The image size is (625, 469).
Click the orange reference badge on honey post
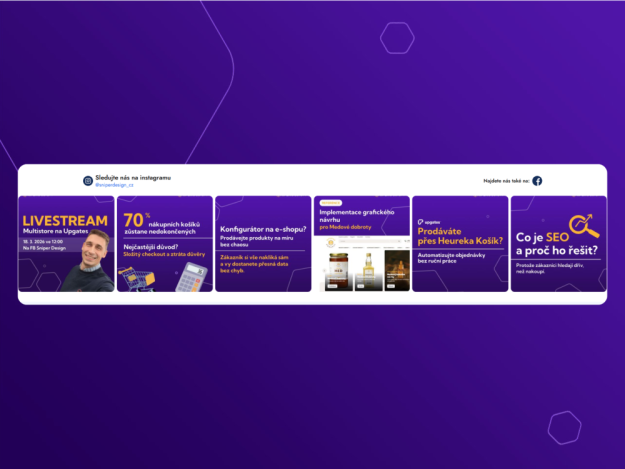point(330,202)
